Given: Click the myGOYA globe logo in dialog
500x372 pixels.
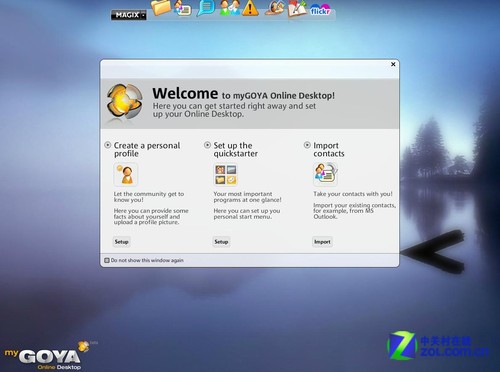Looking at the screenshot, I should pos(125,101).
